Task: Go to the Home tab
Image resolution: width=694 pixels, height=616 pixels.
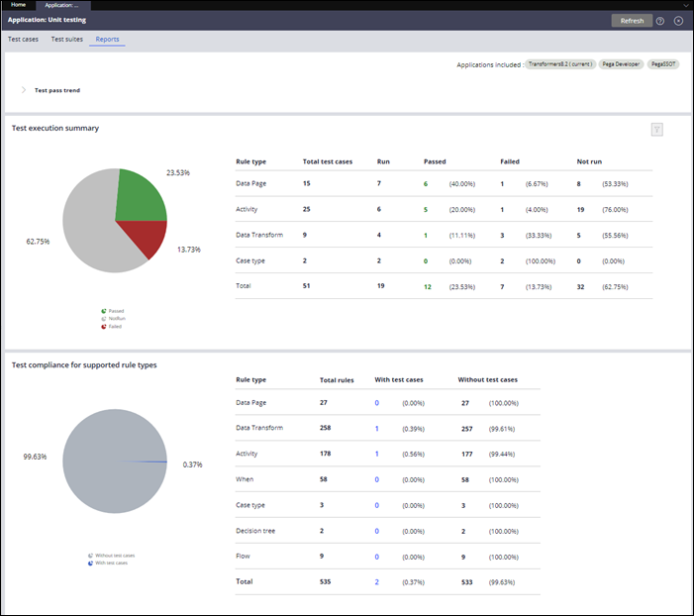Action: pos(18,5)
